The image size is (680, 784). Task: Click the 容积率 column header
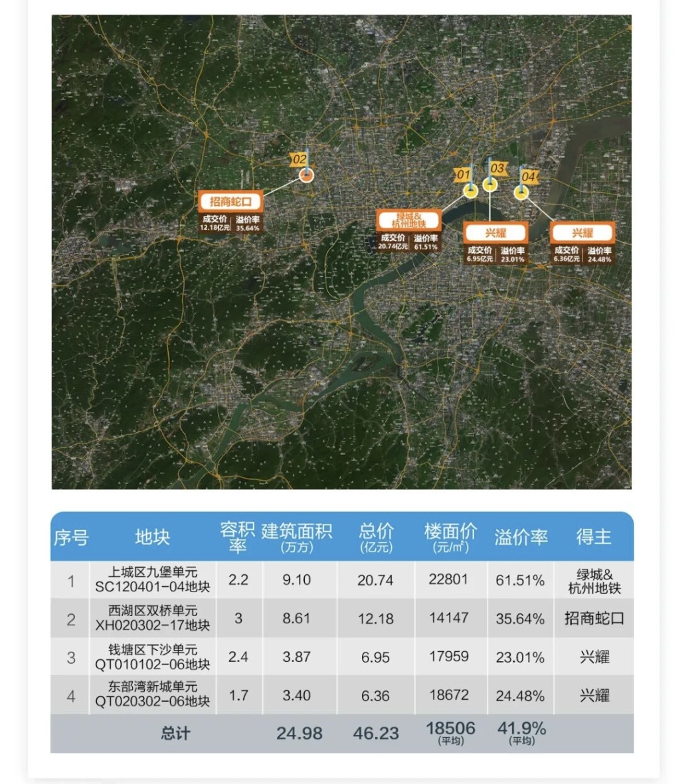[x=238, y=537]
